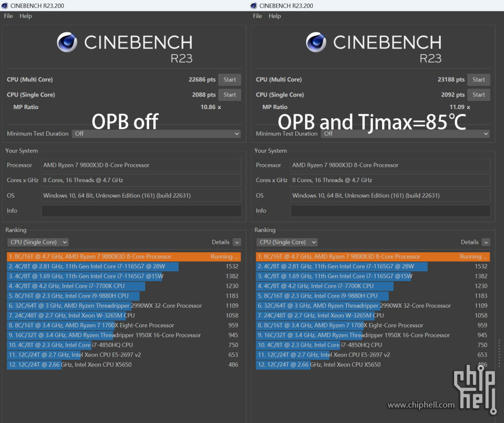Viewport: 504px width, 423px height.
Task: Select the Xeon X5650 row in right window
Action: pos(373,364)
